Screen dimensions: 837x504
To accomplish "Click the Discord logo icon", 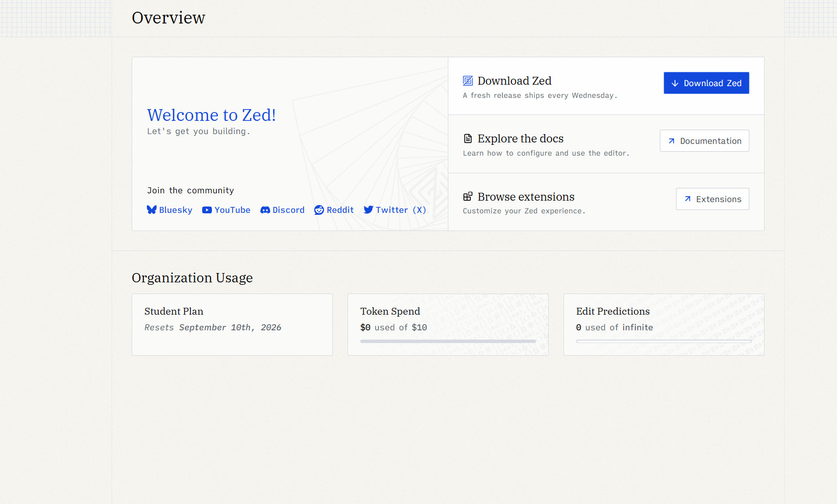I will [265, 210].
